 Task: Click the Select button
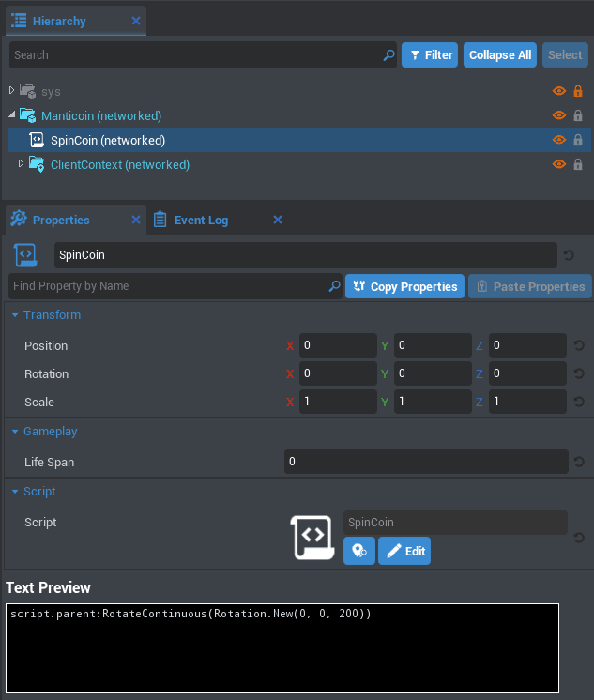(x=565, y=55)
